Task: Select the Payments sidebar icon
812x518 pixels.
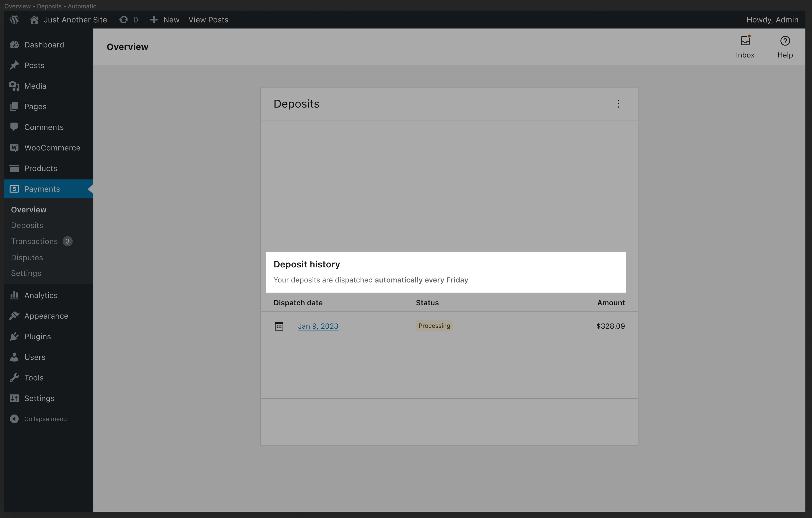Action: (x=14, y=189)
